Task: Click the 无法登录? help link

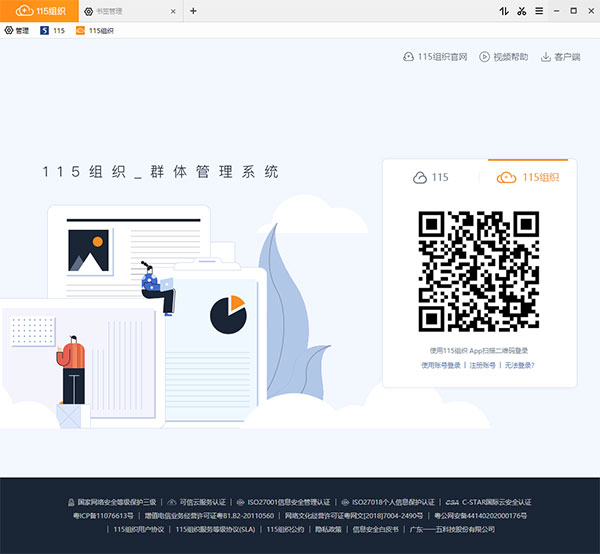Action: click(x=520, y=365)
